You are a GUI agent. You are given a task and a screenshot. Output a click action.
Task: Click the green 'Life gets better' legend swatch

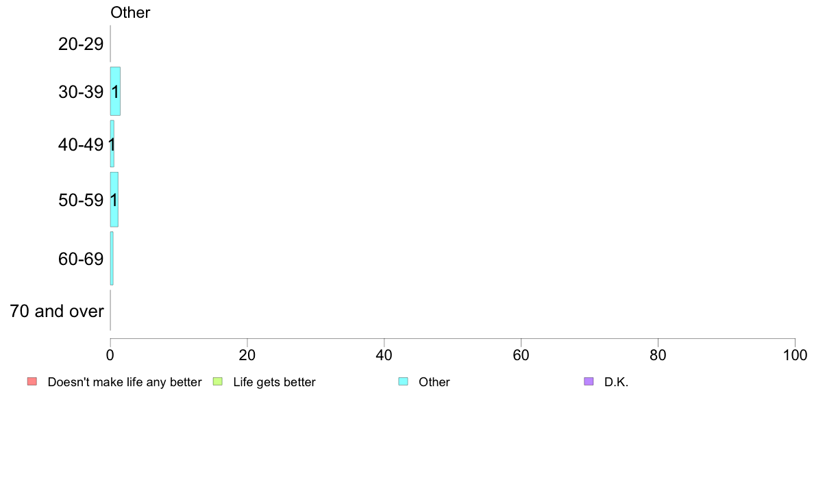pyautogui.click(x=217, y=381)
